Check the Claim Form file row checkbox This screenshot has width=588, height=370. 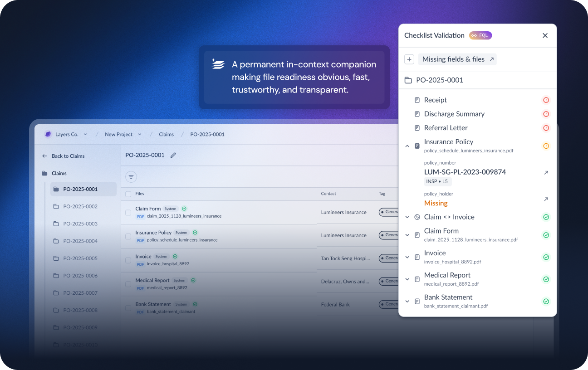[x=128, y=213]
